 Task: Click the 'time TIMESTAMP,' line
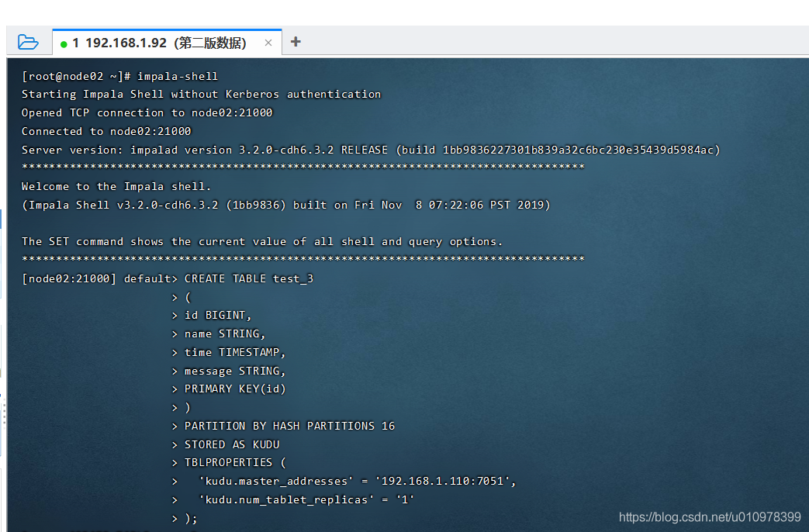pos(235,352)
